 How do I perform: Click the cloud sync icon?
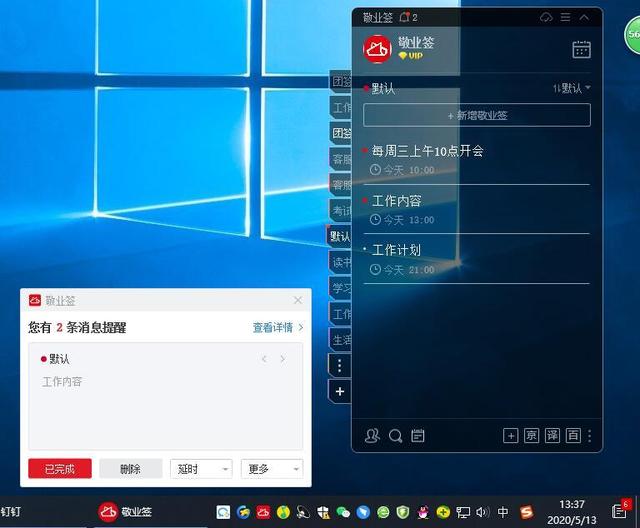click(546, 17)
